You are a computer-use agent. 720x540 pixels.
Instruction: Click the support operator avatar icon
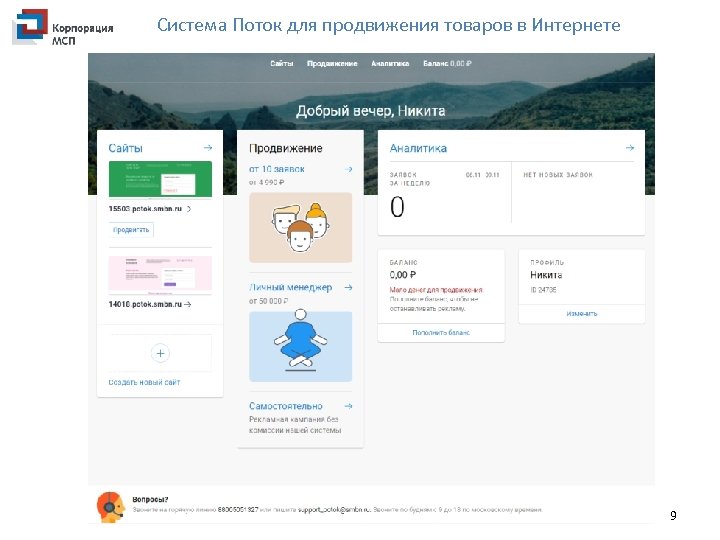coord(111,507)
